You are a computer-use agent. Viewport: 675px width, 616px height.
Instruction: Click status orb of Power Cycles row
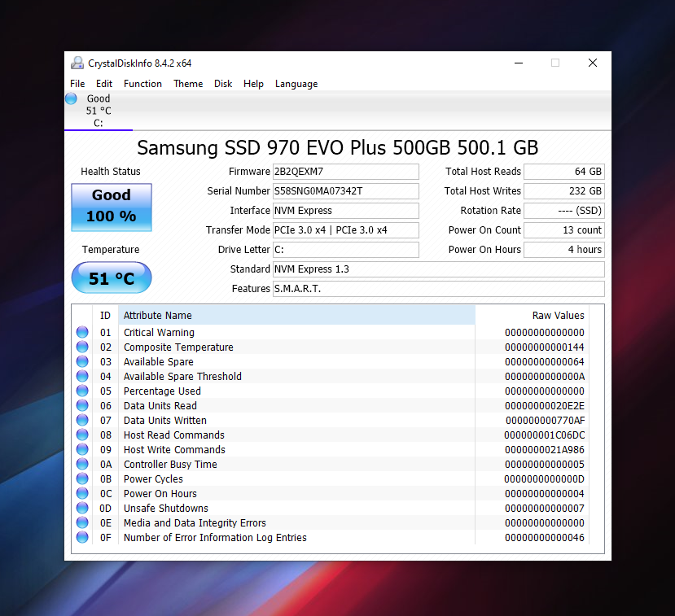[82, 478]
